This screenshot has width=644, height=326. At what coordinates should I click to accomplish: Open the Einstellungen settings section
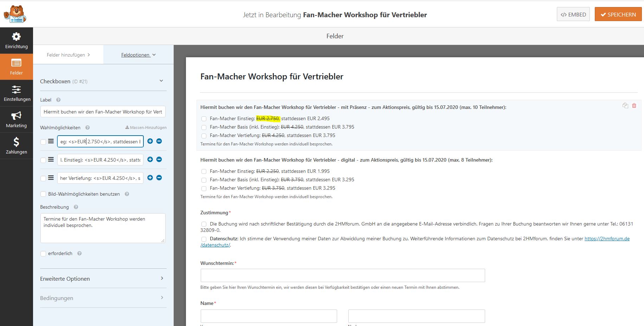tap(17, 93)
